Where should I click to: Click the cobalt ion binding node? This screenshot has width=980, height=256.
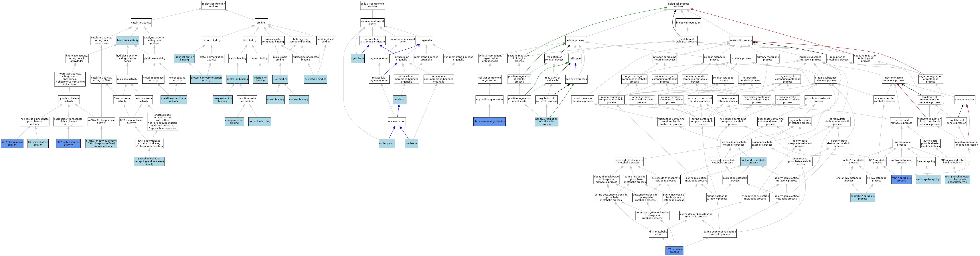pyautogui.click(x=259, y=122)
